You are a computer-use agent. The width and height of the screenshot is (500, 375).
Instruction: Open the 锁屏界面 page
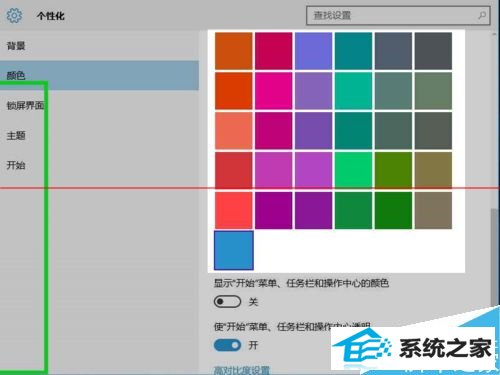pyautogui.click(x=26, y=105)
